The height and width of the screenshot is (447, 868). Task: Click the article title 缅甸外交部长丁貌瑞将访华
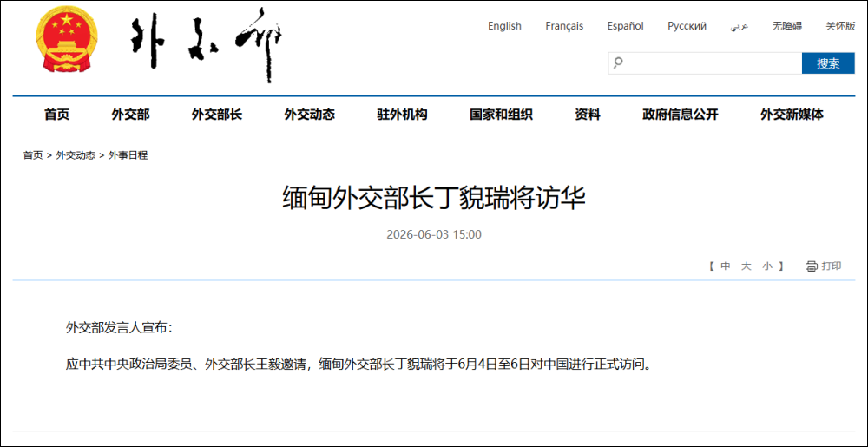pos(434,199)
